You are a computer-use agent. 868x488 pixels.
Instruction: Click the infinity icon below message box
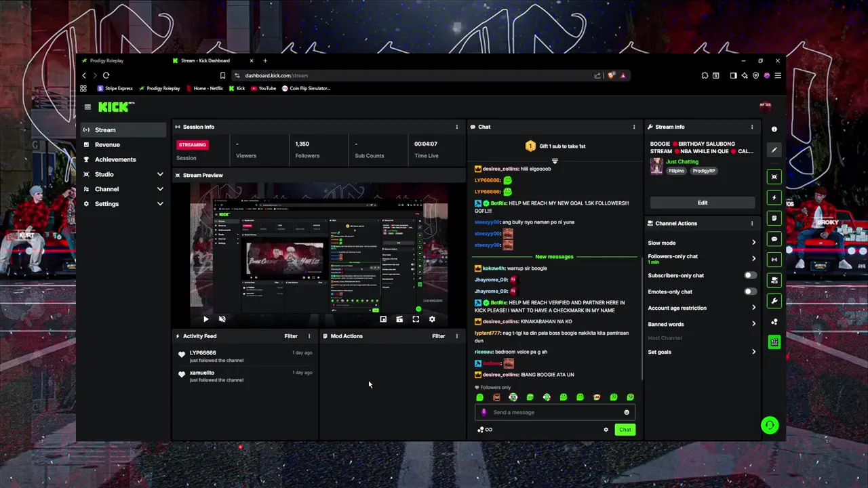click(x=489, y=430)
